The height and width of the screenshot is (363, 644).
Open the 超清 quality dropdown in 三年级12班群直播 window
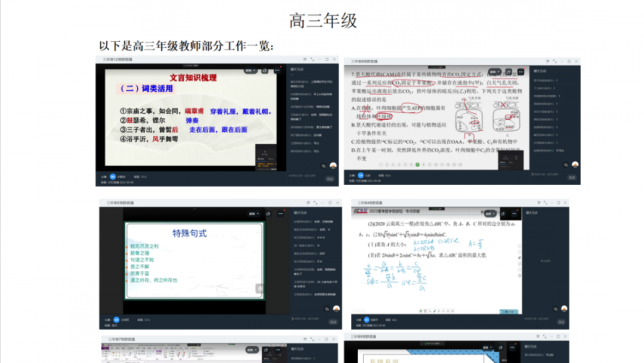pos(250,70)
